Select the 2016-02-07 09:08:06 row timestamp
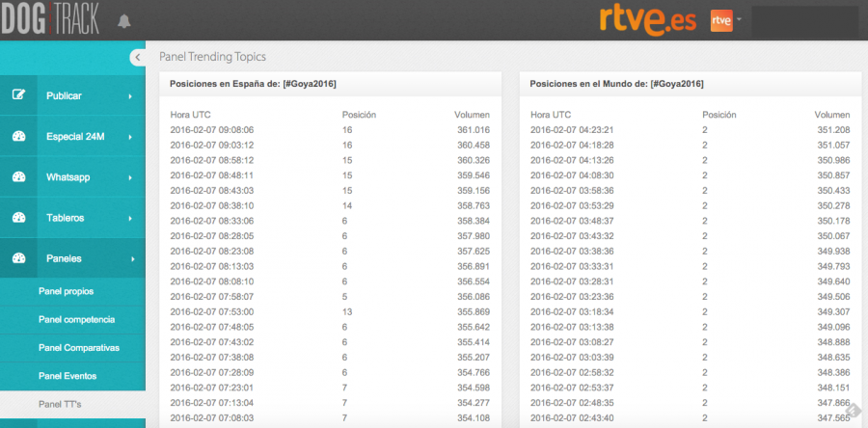Viewport: 868px width, 428px height. (212, 130)
